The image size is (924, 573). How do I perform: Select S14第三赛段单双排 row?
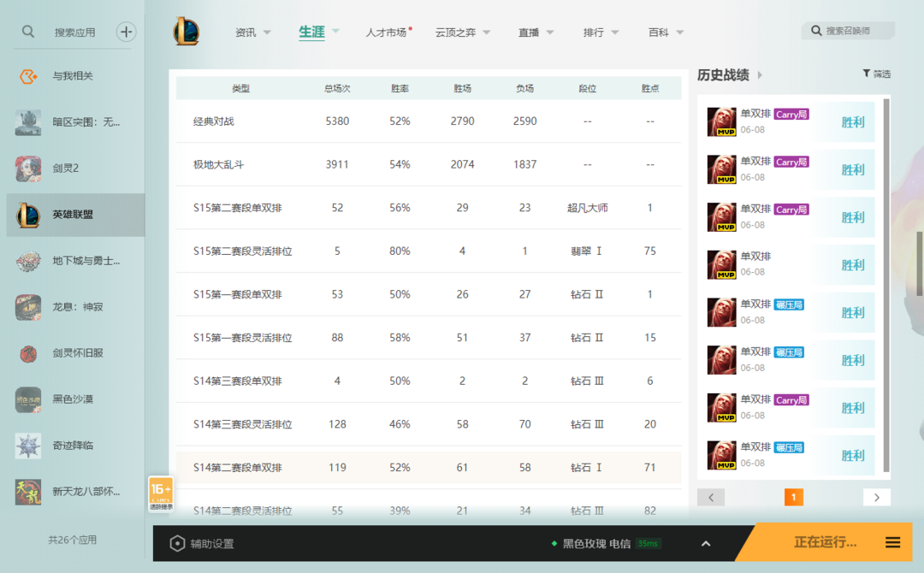tap(429, 381)
